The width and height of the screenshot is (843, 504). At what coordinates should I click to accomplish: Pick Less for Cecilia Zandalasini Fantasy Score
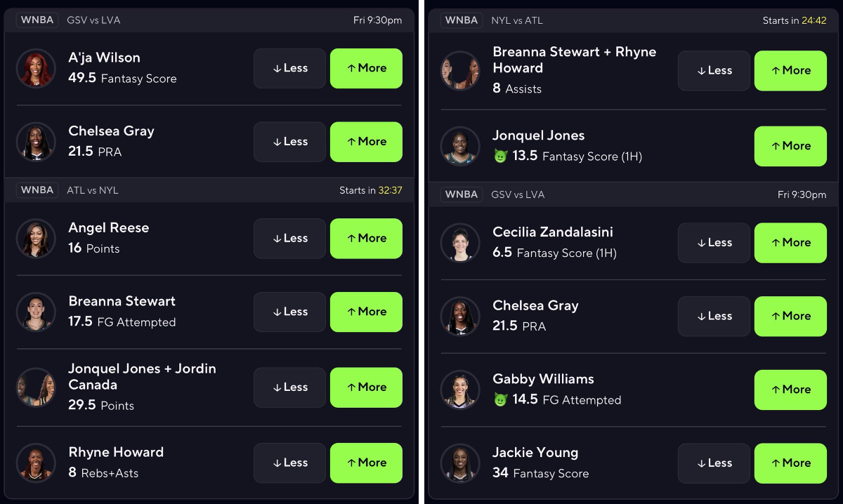click(x=714, y=243)
